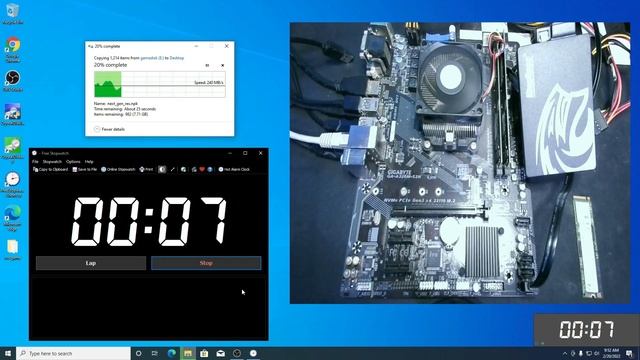The width and height of the screenshot is (640, 360).
Task: Click the copy speed progress graph
Action: [160, 84]
